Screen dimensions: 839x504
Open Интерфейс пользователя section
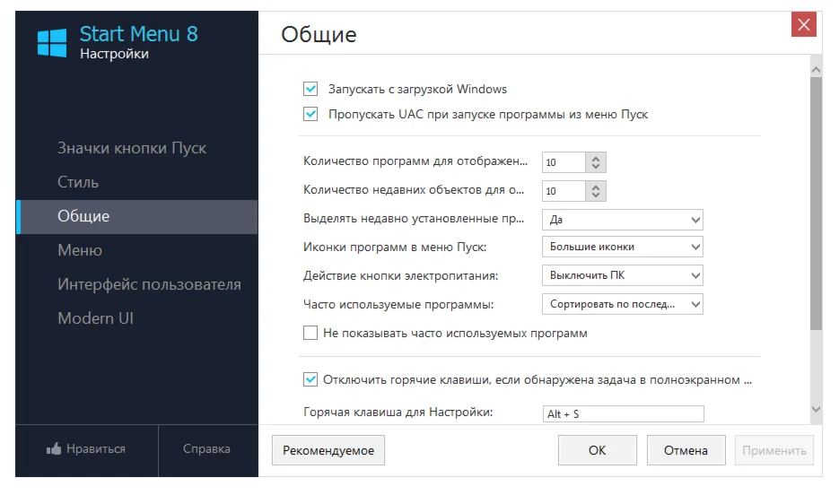click(x=136, y=284)
